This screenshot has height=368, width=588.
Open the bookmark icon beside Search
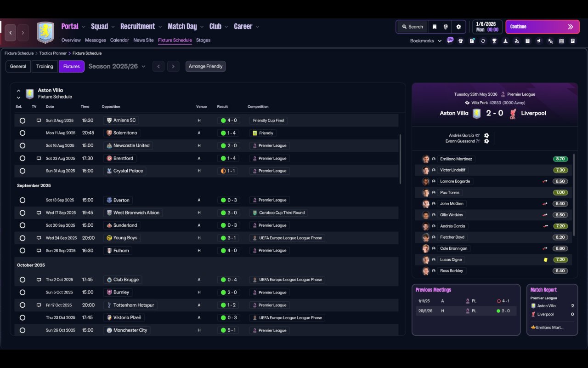[x=434, y=27]
